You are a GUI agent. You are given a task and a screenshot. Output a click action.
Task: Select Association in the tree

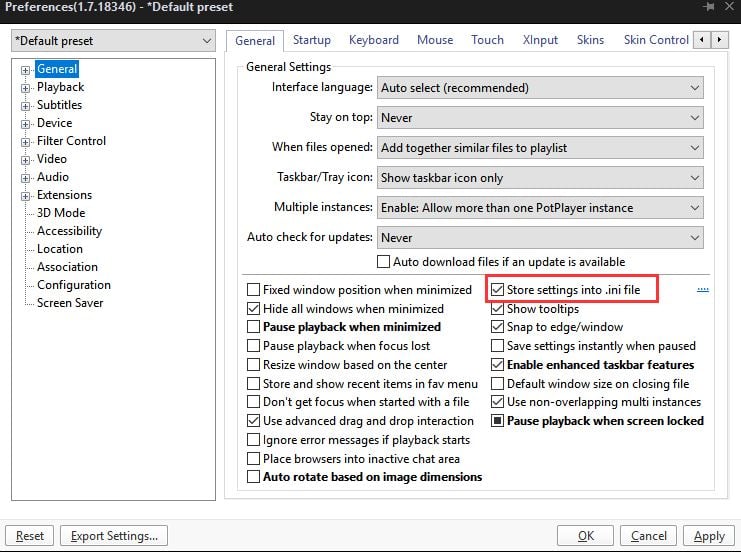(x=67, y=267)
